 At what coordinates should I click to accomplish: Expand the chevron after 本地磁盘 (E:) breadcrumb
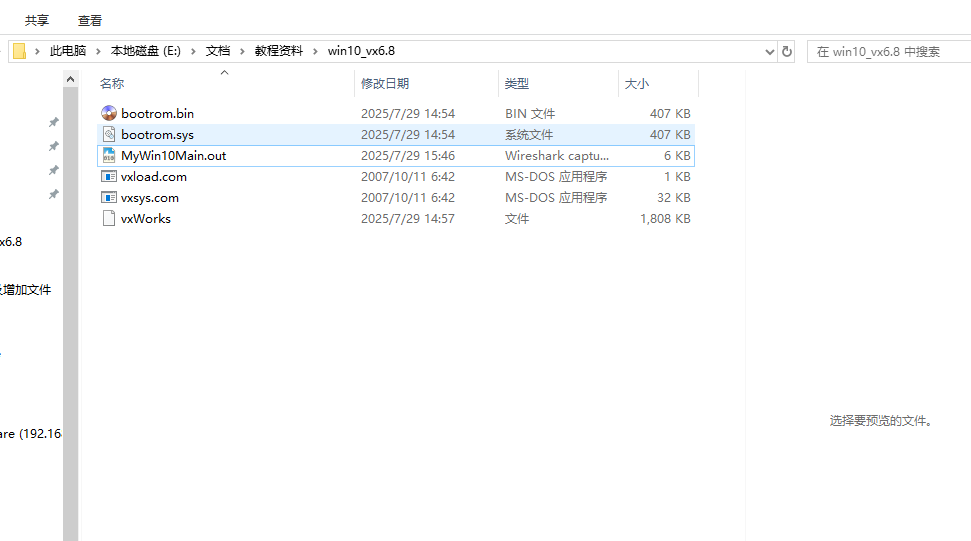pos(193,51)
